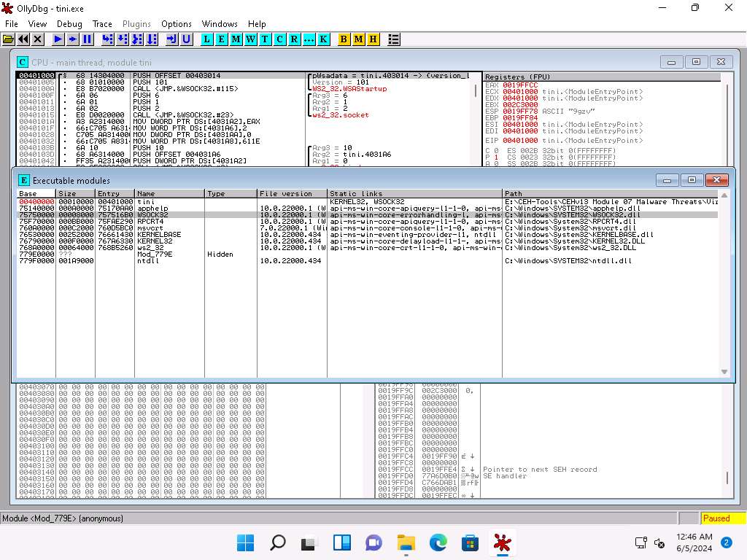Click the Open file toolbar icon

point(9,39)
